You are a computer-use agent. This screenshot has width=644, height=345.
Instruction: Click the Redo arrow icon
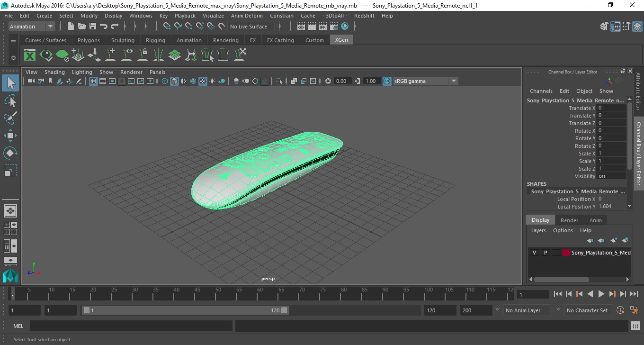pyautogui.click(x=115, y=27)
